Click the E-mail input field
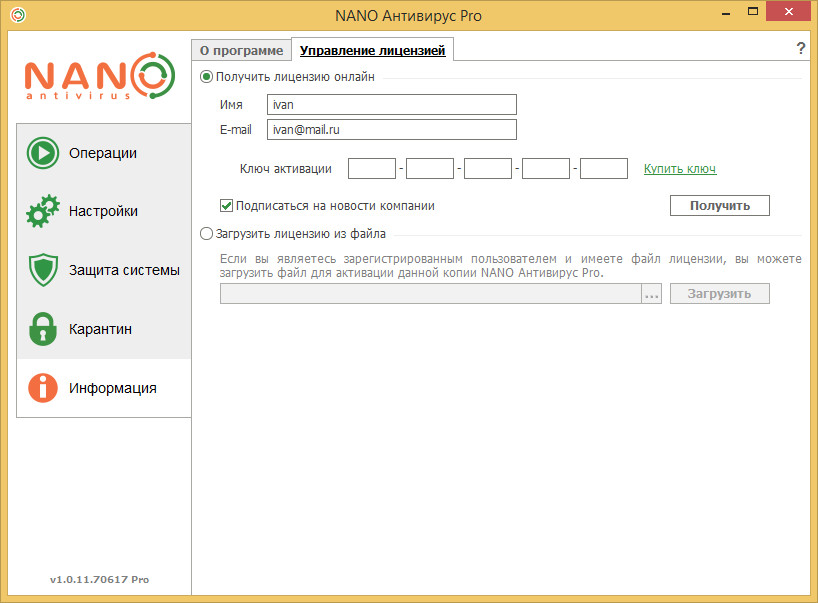This screenshot has width=818, height=603. (392, 129)
